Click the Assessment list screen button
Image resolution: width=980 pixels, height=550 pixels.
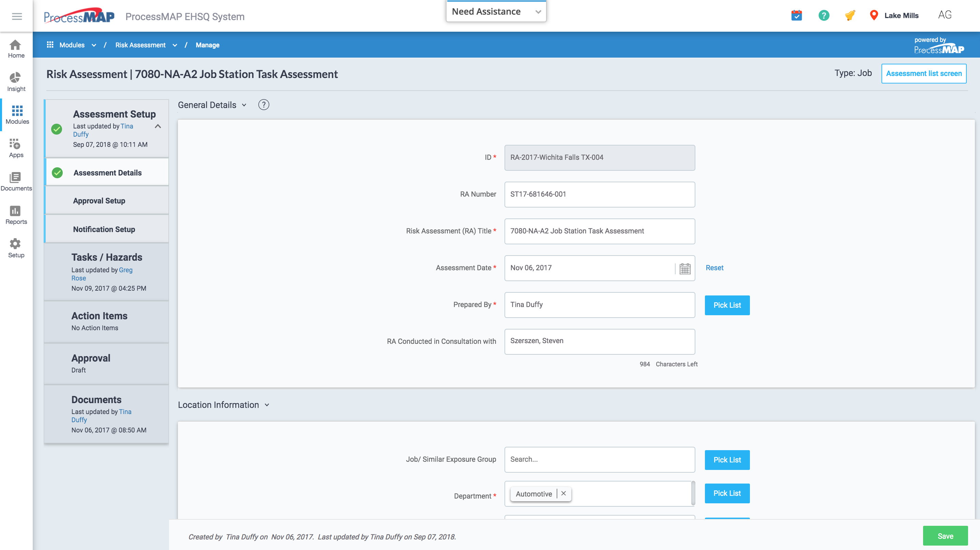(923, 73)
